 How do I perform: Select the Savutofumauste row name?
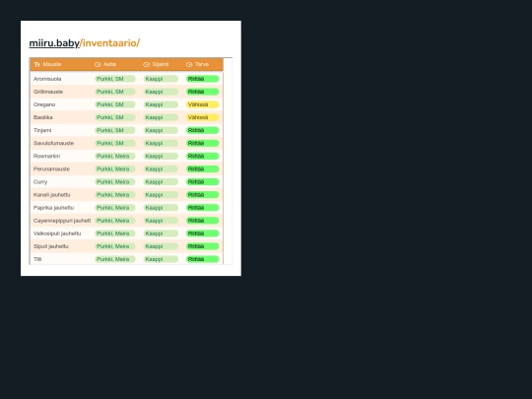53,144
